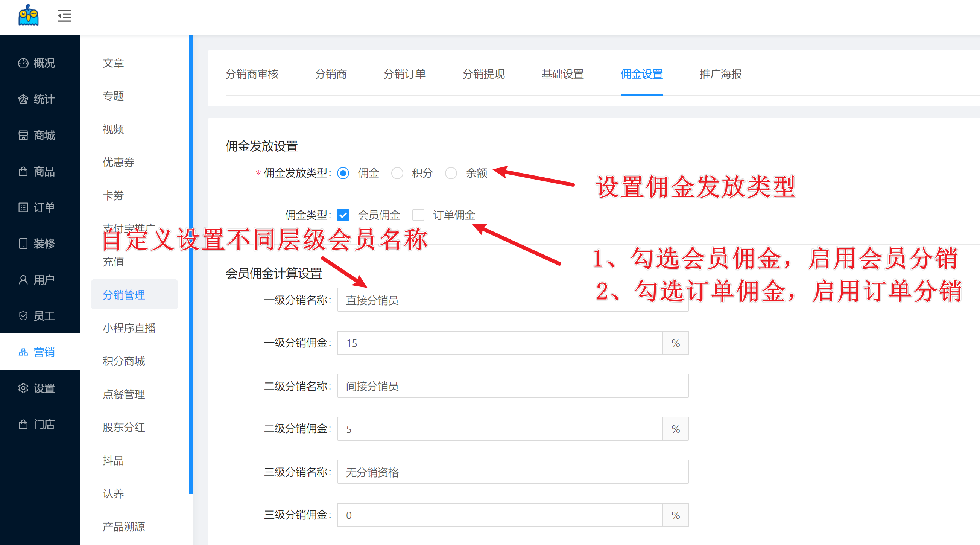Image resolution: width=980 pixels, height=545 pixels.
Task: Select 积分 commission payout radio
Action: point(397,173)
